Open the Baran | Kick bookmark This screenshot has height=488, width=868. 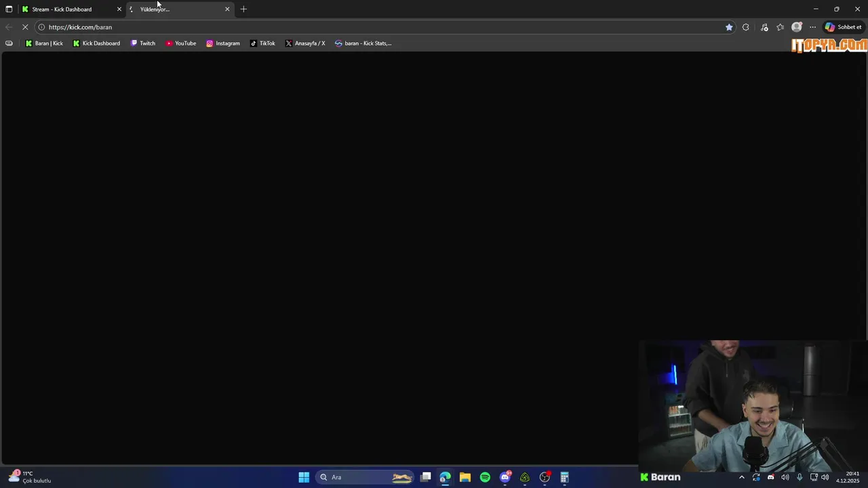click(x=44, y=43)
